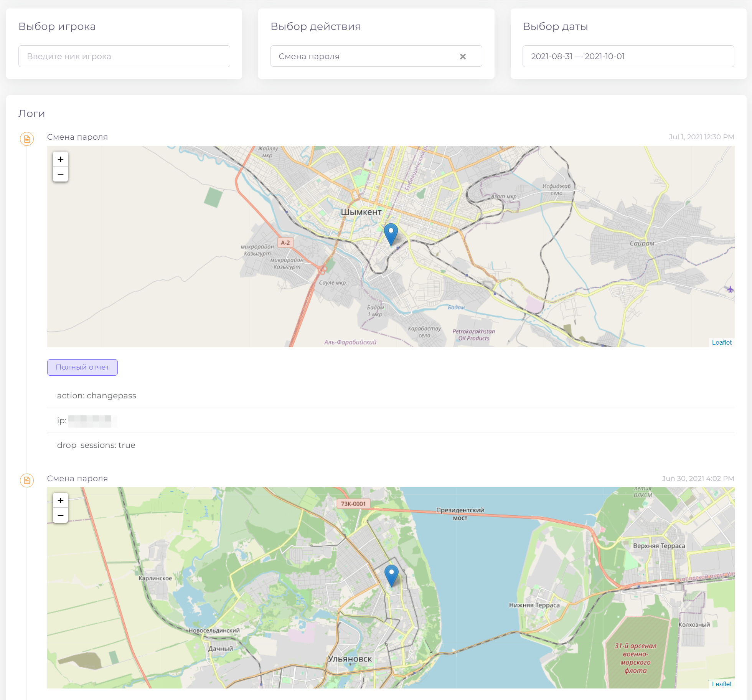Image resolution: width=752 pixels, height=700 pixels.
Task: Zoom out on the Ulyanovsk map
Action: [60, 515]
